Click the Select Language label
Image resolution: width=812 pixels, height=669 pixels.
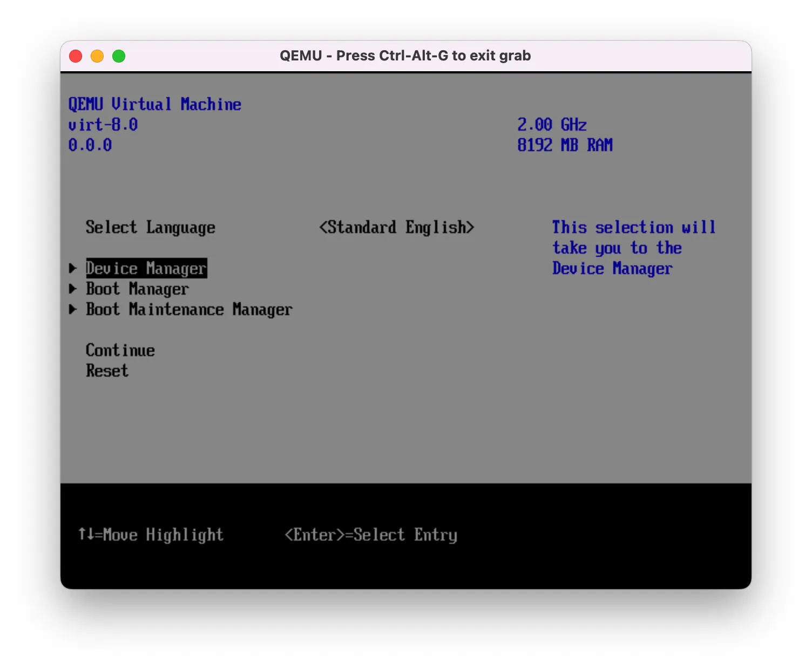[x=151, y=227]
